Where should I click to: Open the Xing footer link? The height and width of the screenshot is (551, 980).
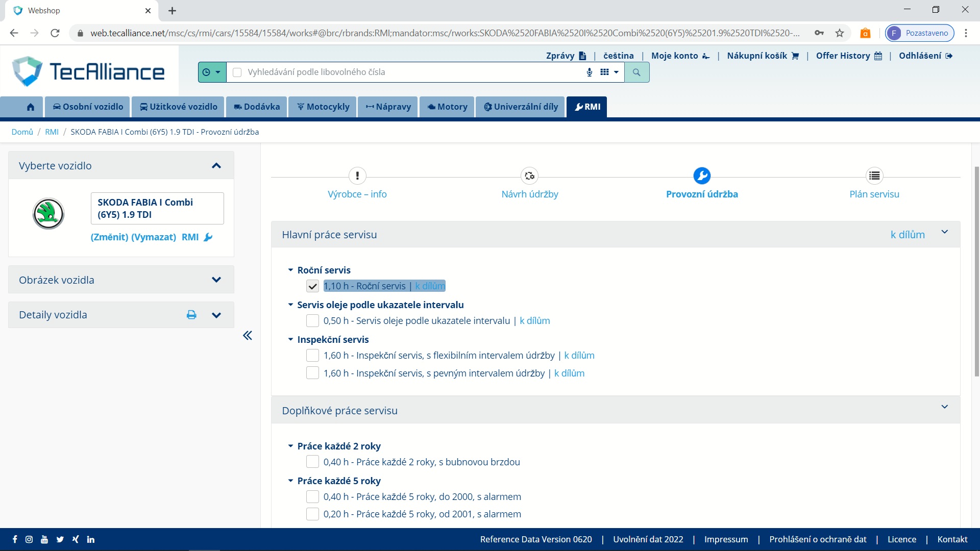pos(76,539)
